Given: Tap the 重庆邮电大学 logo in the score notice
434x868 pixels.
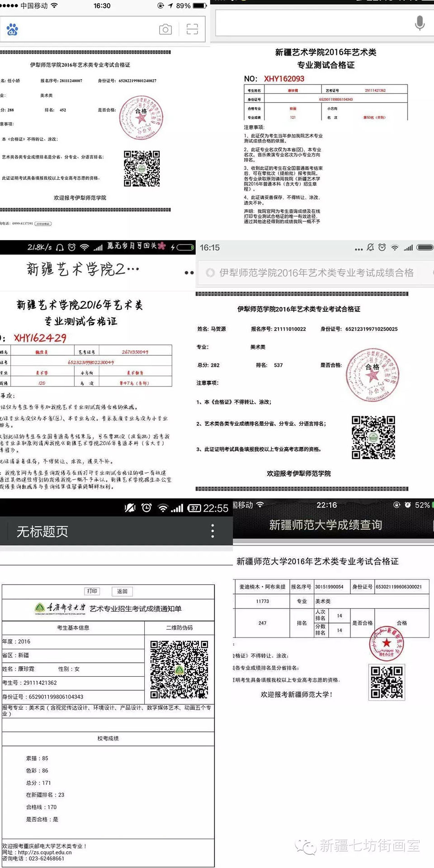Looking at the screenshot, I should (x=60, y=609).
